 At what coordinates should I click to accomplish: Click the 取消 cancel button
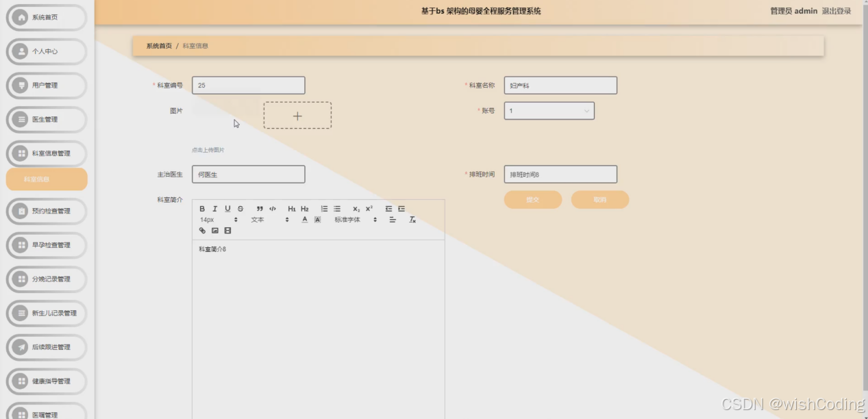(x=600, y=200)
